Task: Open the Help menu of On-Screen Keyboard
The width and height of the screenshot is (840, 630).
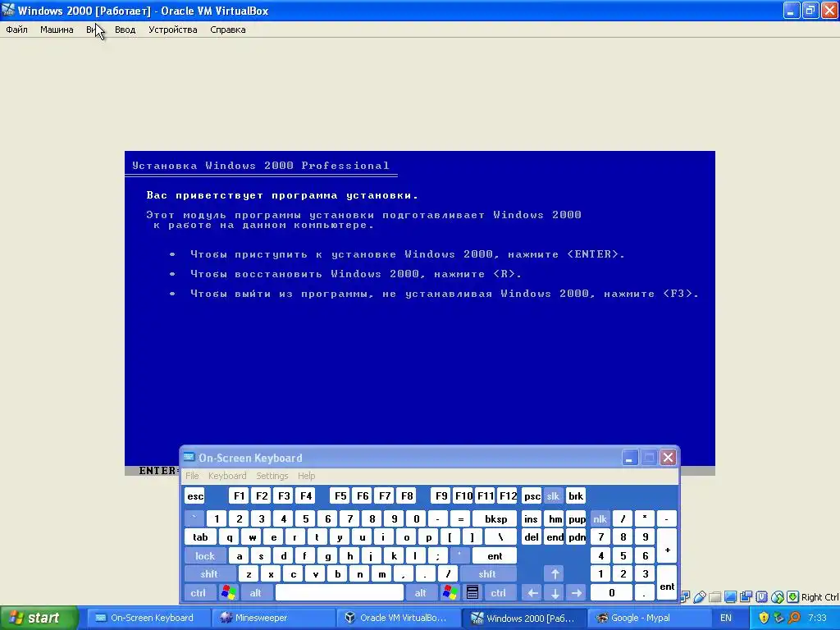Action: pyautogui.click(x=307, y=476)
